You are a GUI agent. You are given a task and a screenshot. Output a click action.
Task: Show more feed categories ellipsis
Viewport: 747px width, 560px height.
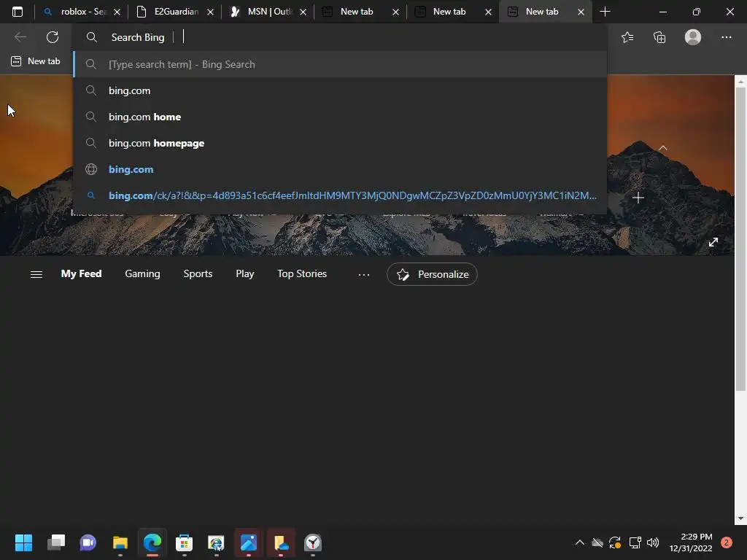364,274
